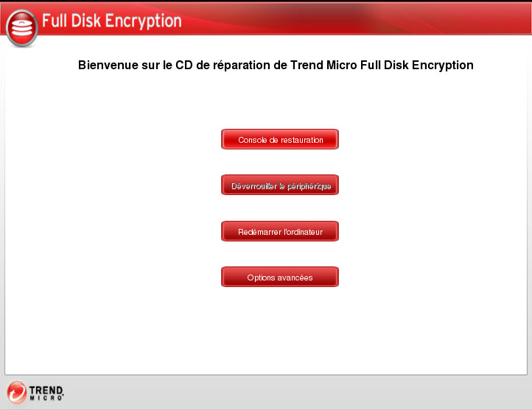Click Déverrouiller le périphérique button
This screenshot has width=532, height=410.
tap(280, 185)
